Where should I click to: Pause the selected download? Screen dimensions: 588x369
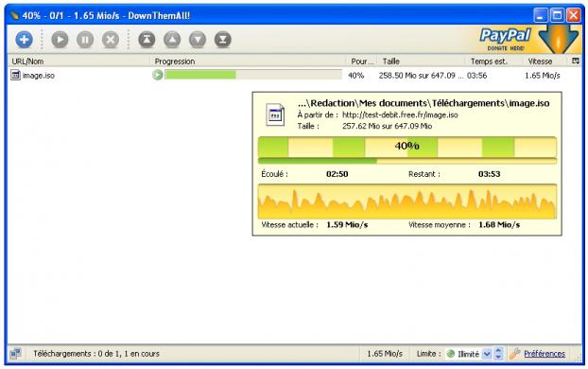85,40
